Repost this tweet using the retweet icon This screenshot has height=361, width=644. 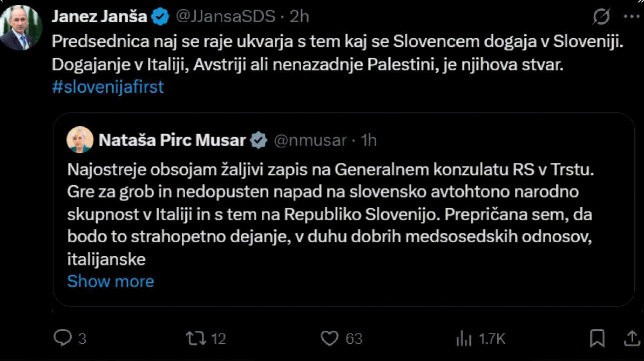click(195, 338)
